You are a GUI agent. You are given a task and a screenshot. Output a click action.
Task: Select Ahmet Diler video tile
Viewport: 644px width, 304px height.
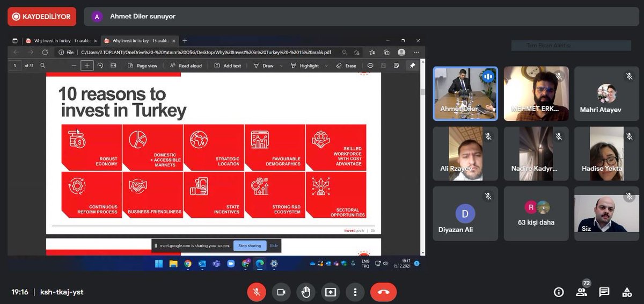pyautogui.click(x=465, y=93)
